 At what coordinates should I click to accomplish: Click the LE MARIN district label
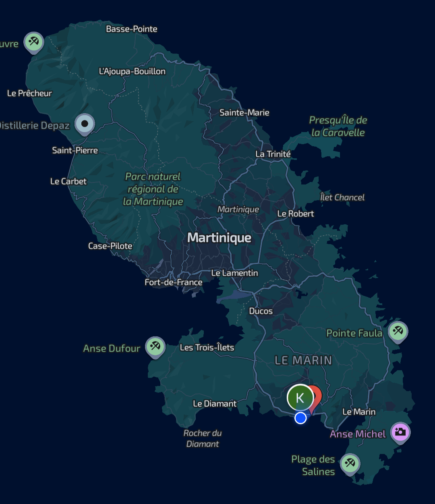pyautogui.click(x=303, y=360)
